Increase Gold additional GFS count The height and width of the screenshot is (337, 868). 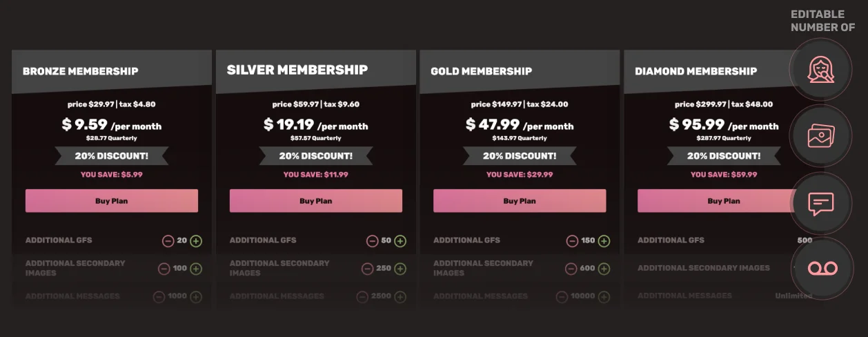click(x=604, y=241)
